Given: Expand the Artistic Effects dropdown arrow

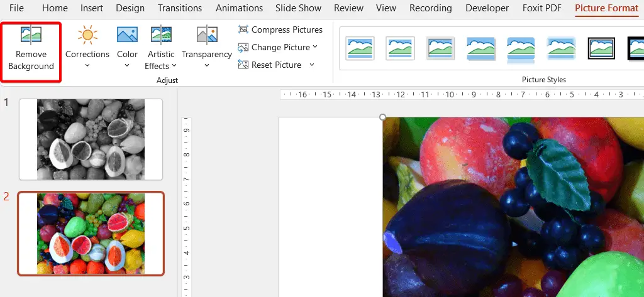Looking at the screenshot, I should 174,66.
